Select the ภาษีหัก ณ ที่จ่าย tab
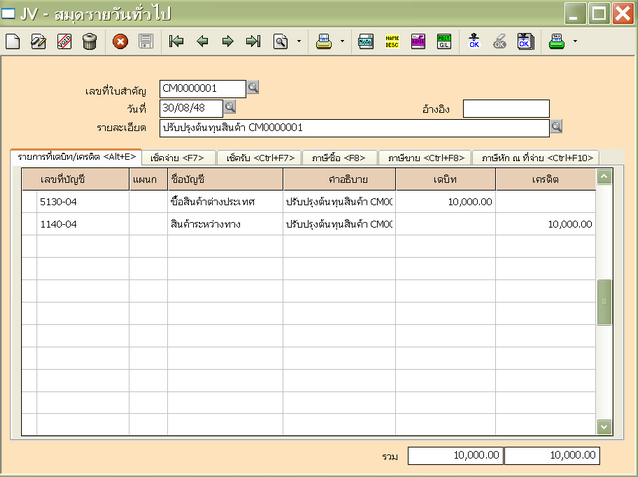 [537, 158]
